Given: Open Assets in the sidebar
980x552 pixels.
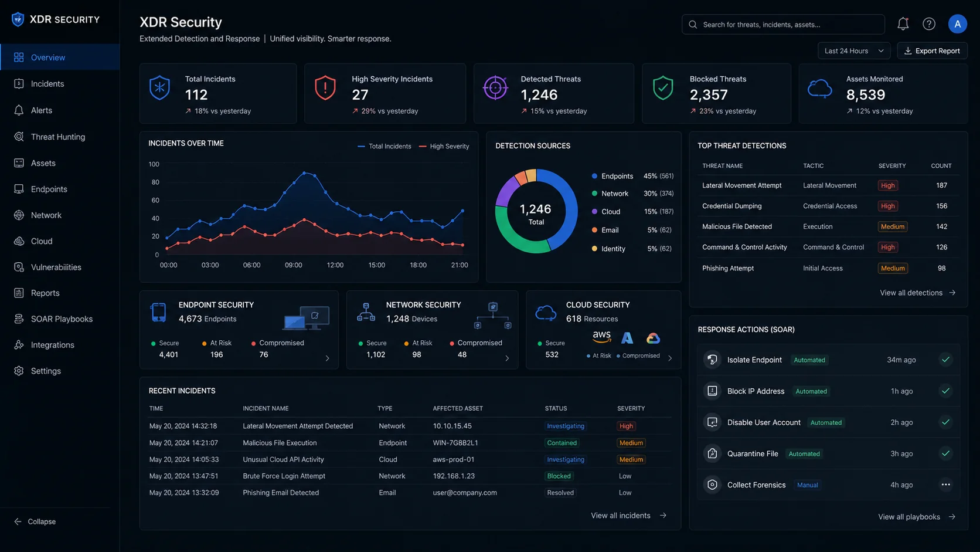Looking at the screenshot, I should point(60,163).
